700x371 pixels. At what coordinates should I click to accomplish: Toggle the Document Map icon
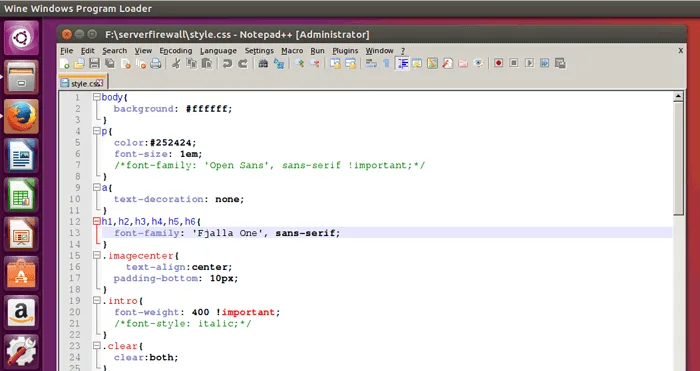click(x=432, y=63)
